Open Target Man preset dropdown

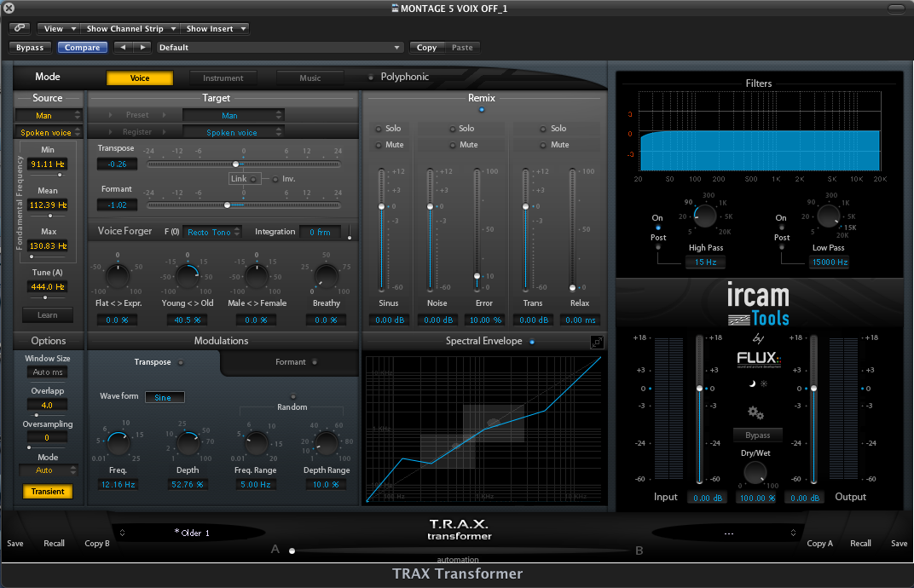pyautogui.click(x=233, y=115)
